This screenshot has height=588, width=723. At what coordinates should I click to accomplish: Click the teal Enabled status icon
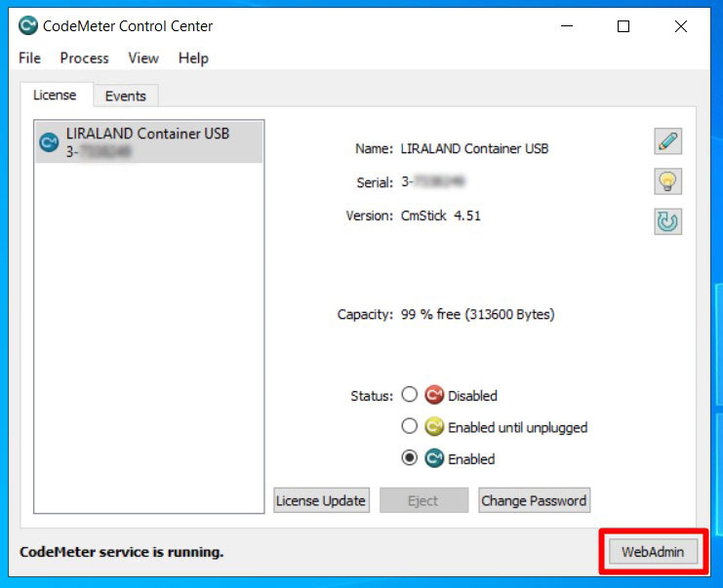coord(434,458)
